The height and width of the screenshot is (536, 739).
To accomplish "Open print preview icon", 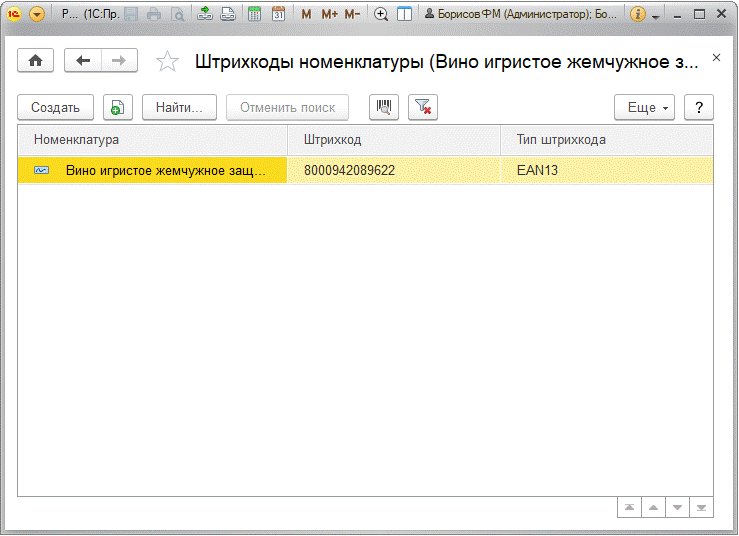I will [178, 14].
